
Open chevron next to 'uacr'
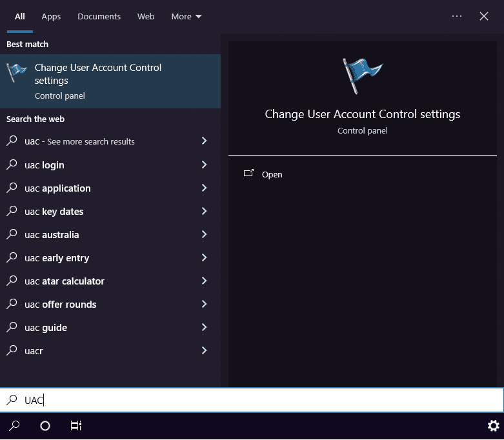[x=204, y=350]
